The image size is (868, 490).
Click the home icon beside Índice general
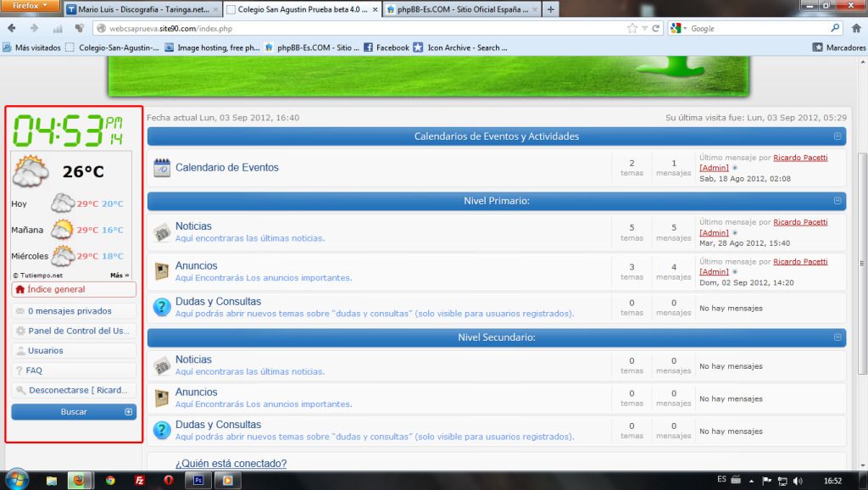pyautogui.click(x=20, y=289)
